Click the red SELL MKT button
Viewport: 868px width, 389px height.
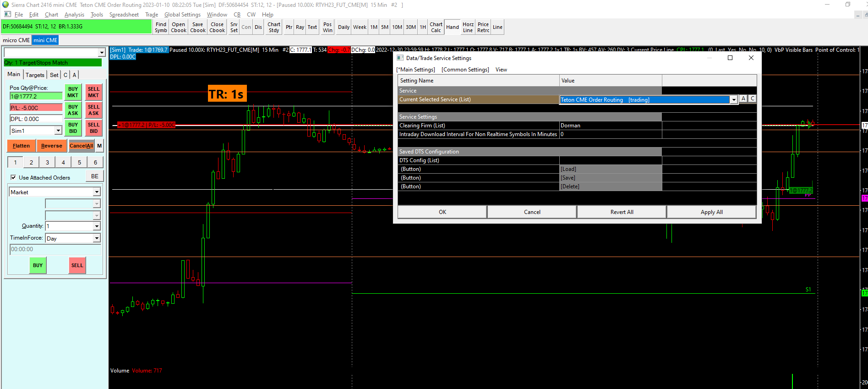click(x=93, y=92)
